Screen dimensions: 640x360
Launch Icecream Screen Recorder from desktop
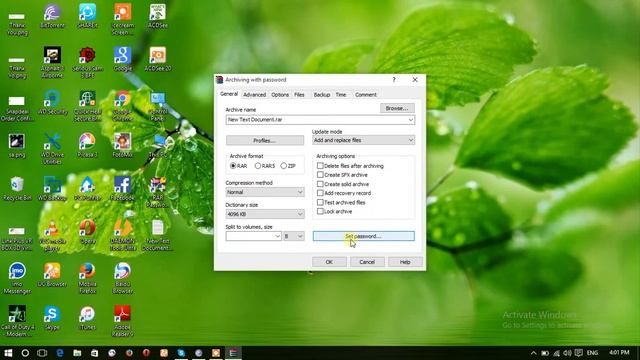click(x=122, y=20)
